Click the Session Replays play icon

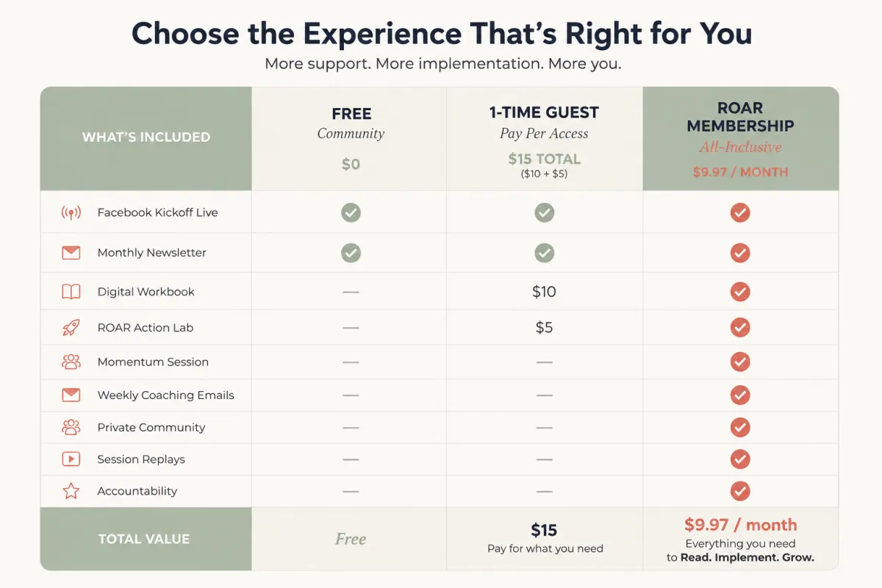pos(71,459)
